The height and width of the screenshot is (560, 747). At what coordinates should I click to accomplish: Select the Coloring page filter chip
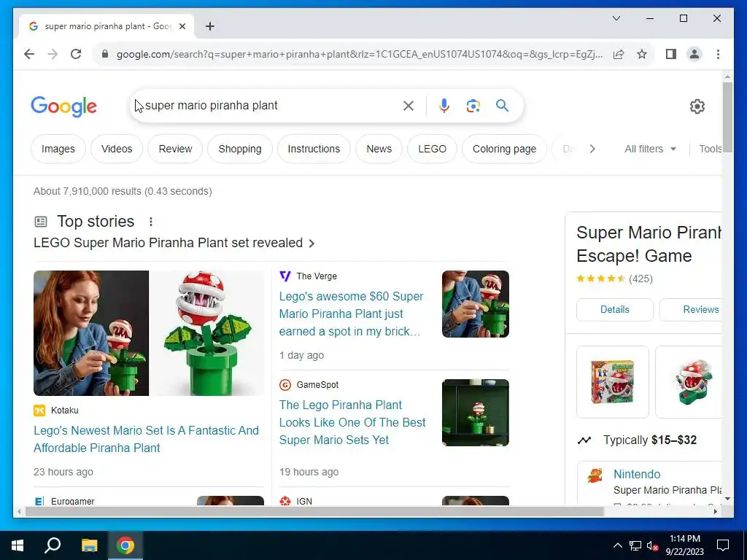point(504,149)
